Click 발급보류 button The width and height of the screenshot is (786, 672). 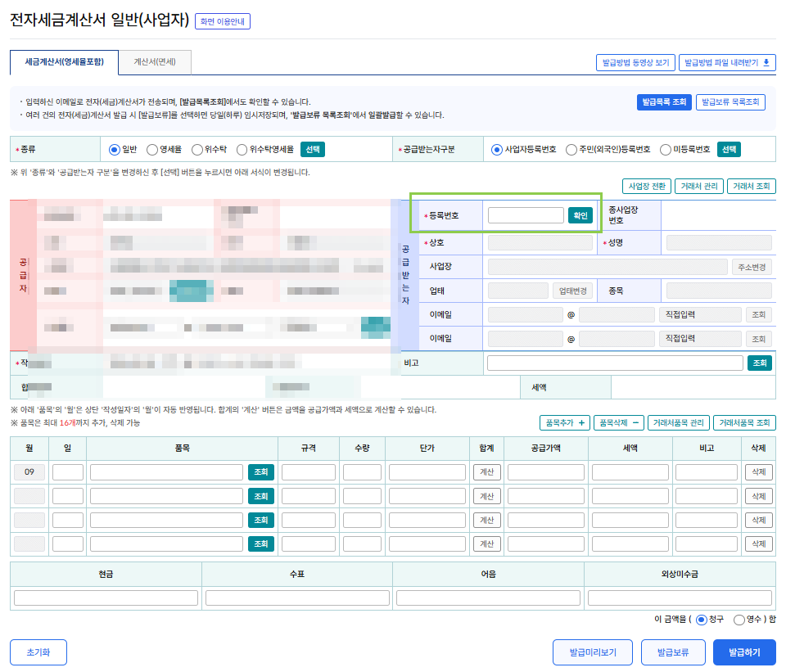point(673,652)
